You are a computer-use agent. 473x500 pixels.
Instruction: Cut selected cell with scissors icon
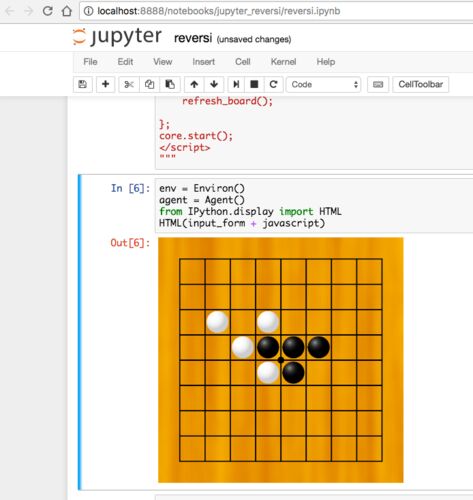[x=129, y=84]
